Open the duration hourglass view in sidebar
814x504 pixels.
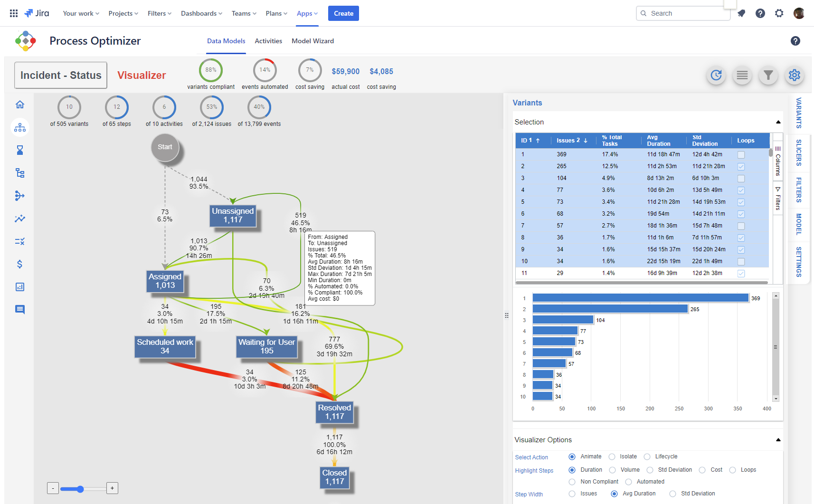[x=20, y=150]
